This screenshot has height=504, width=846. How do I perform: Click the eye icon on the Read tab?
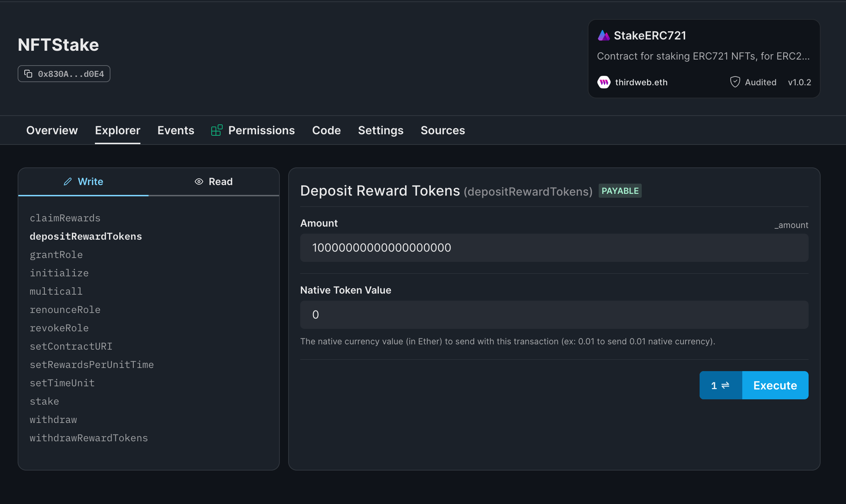pos(199,181)
